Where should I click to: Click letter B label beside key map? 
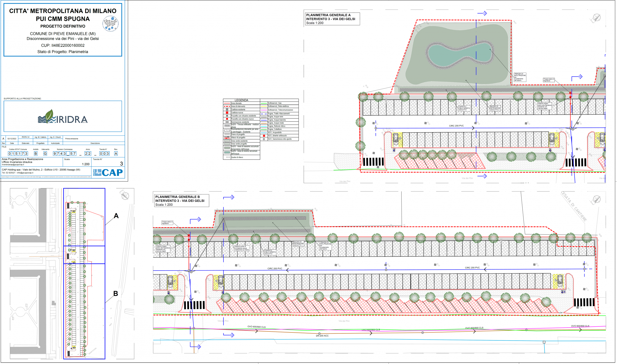point(115,293)
